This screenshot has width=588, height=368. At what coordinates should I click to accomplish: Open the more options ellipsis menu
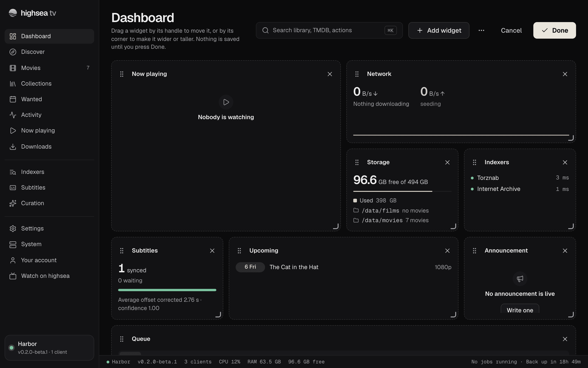click(x=481, y=30)
